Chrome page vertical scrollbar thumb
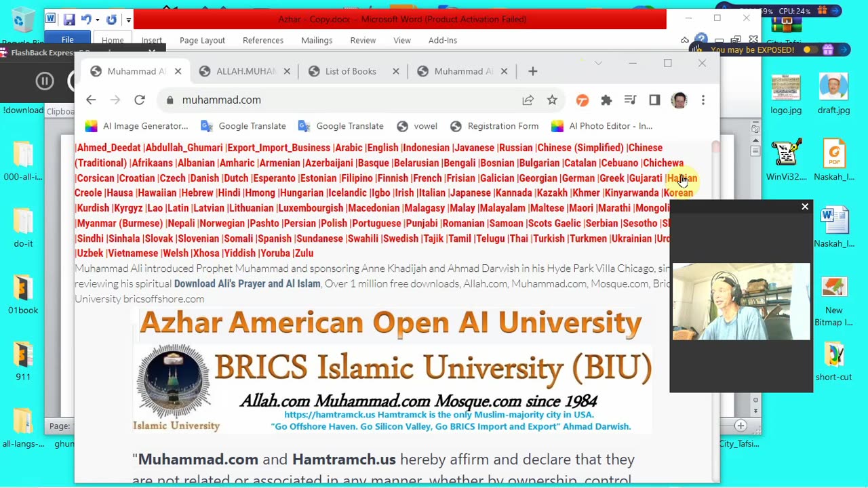Screen dimensions: 868x488 (x=715, y=146)
